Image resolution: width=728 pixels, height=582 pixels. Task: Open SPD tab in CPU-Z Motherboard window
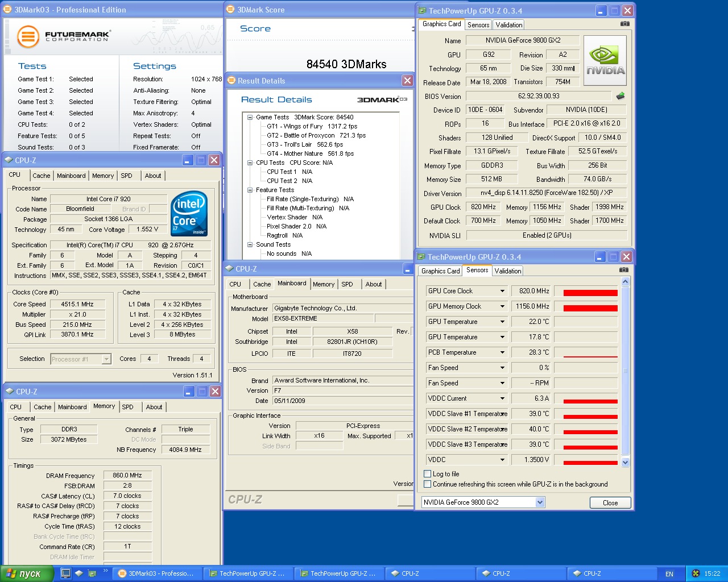point(347,284)
